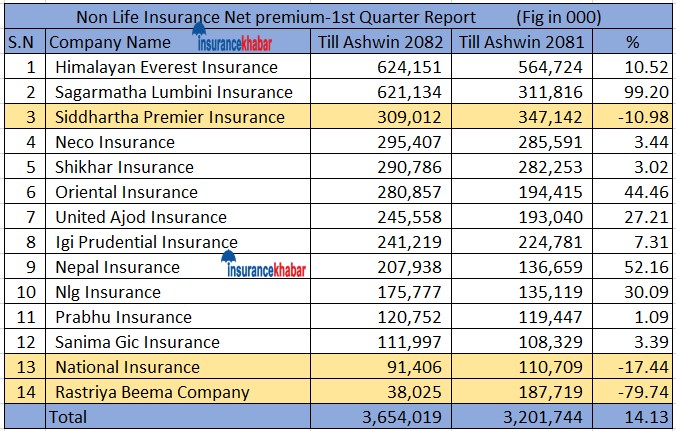
Task: Select the Prabhu Insurance name cell
Action: pos(123,317)
